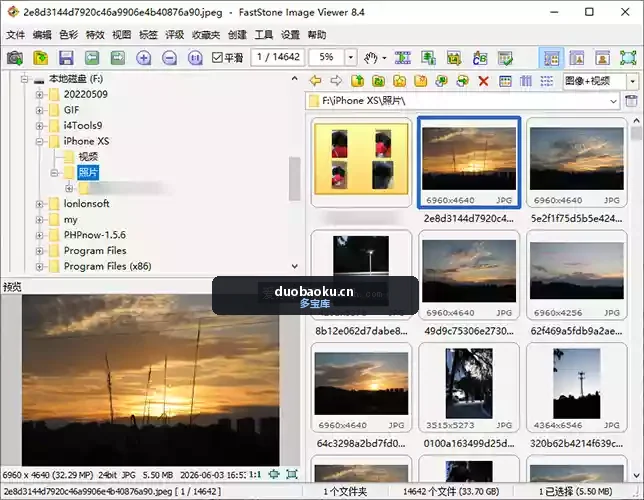Viewport: 644px width, 500px height.
Task: Switch to thumbnails view style icon
Action: [x=505, y=81]
